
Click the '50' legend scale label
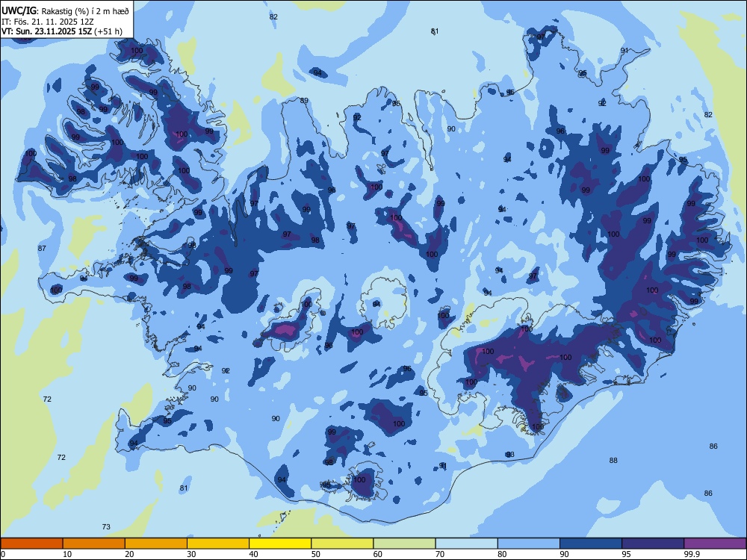coord(316,554)
